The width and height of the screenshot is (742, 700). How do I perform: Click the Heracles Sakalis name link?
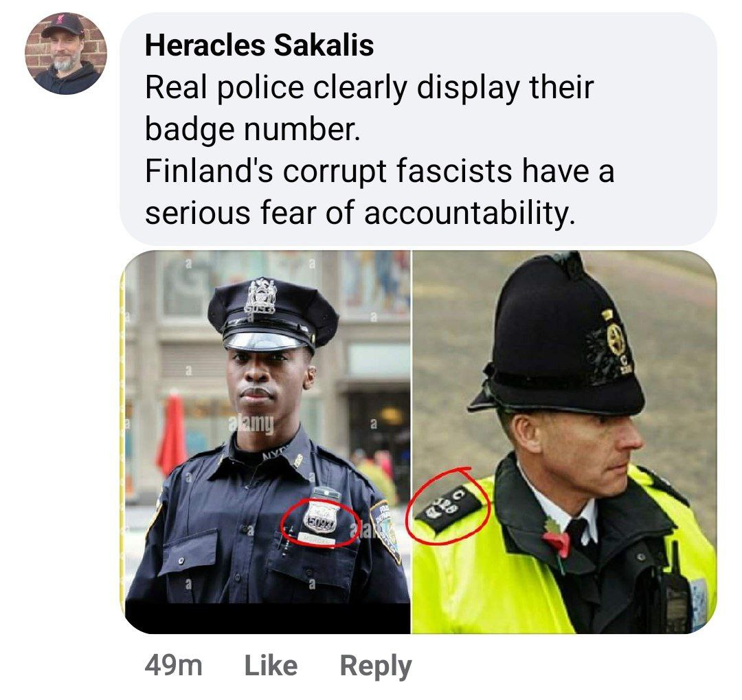tap(259, 45)
